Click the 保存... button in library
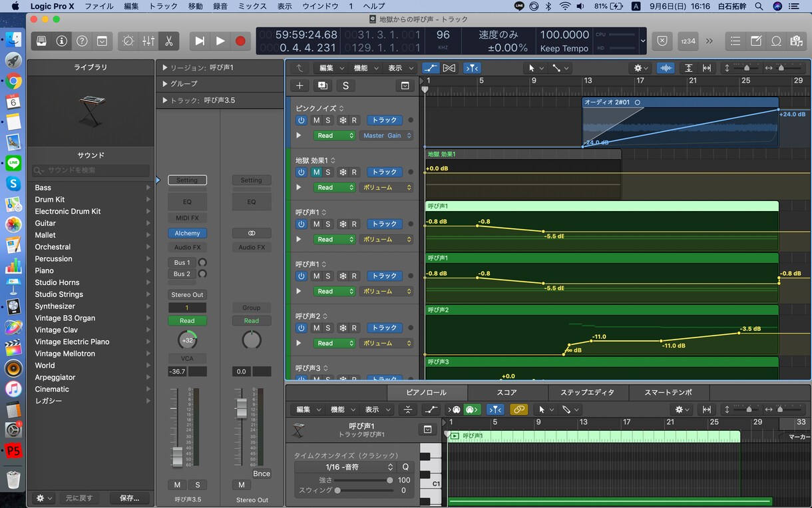Screen dimensions: 812x508 pos(129,498)
